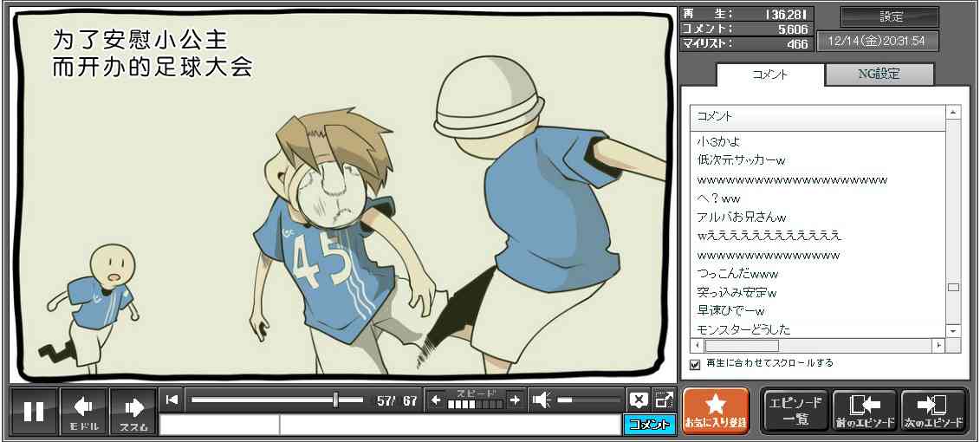Toggle comment overlay display icon
The width and height of the screenshot is (980, 442).
[639, 400]
